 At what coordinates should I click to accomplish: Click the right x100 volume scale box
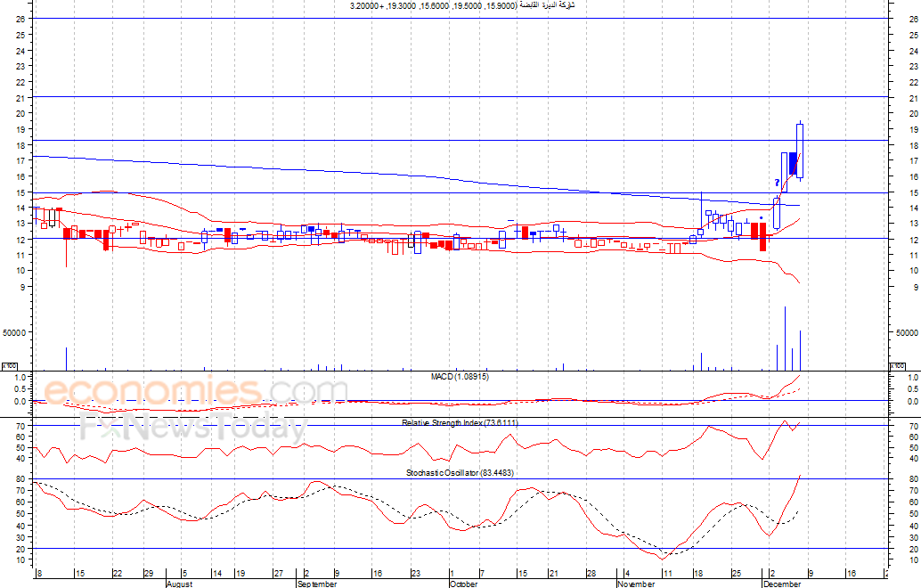pyautogui.click(x=898, y=366)
